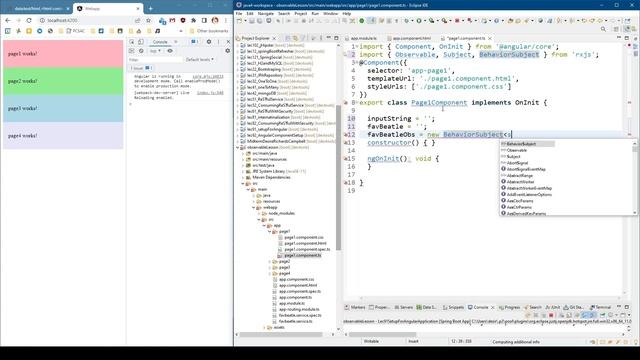Maximize the Project Explorer view
This screenshot has width=640, height=360.
[x=336, y=38]
